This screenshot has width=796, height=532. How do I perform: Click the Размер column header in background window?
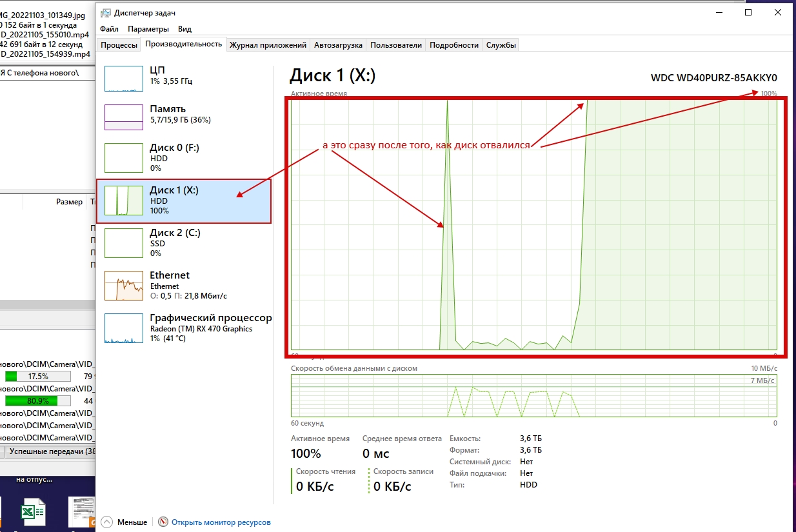tap(69, 202)
